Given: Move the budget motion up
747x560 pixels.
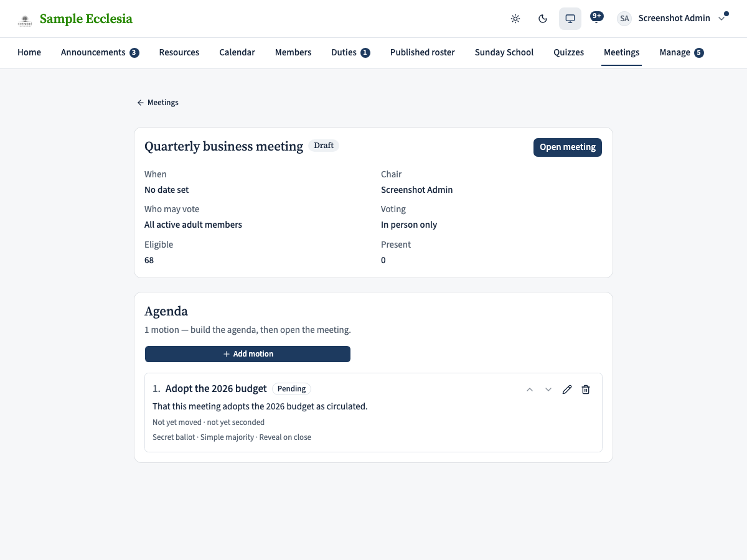Looking at the screenshot, I should [530, 390].
